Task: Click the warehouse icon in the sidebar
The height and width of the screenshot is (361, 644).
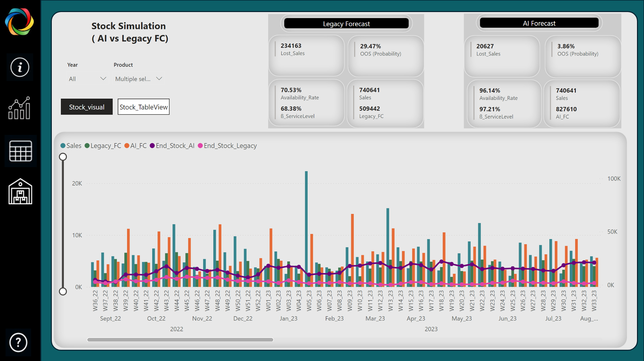Action: [20, 192]
